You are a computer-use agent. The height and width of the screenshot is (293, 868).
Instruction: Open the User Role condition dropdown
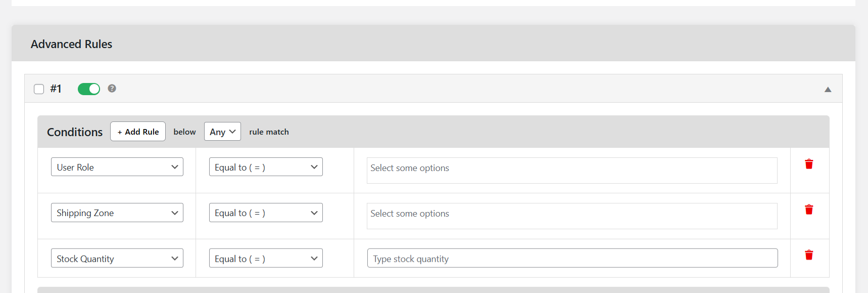tap(117, 167)
